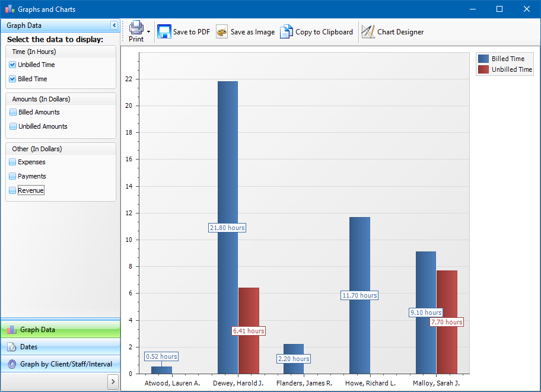Click the Dates clock icon
The width and height of the screenshot is (541, 392).
point(12,347)
